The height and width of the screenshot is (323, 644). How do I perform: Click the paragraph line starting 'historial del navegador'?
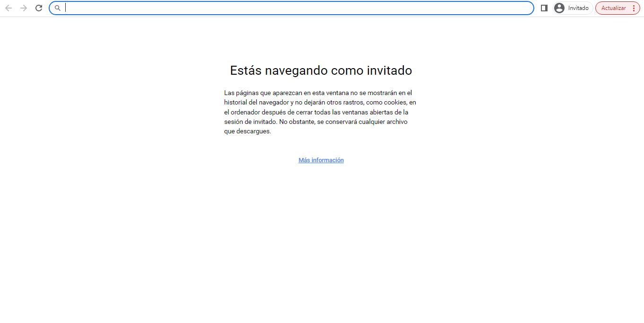click(320, 103)
